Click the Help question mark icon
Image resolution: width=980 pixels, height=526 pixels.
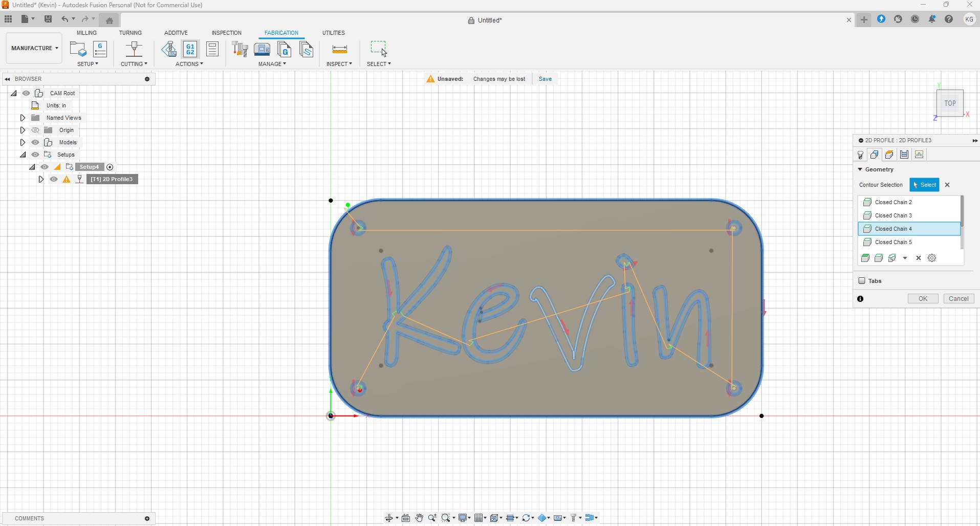coord(949,19)
